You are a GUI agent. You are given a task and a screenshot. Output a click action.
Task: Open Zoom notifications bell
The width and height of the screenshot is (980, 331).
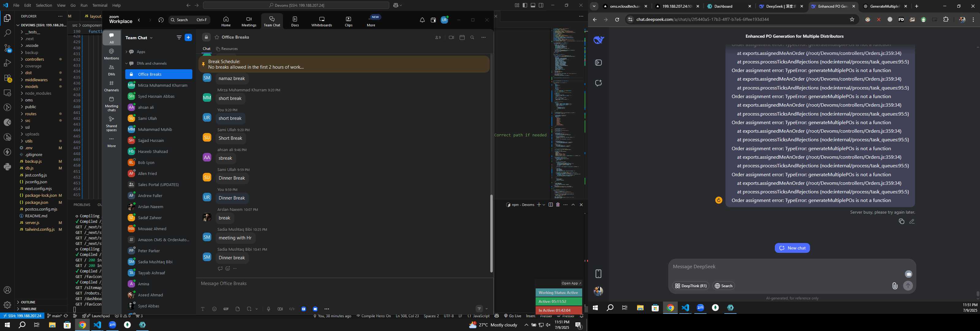click(422, 20)
